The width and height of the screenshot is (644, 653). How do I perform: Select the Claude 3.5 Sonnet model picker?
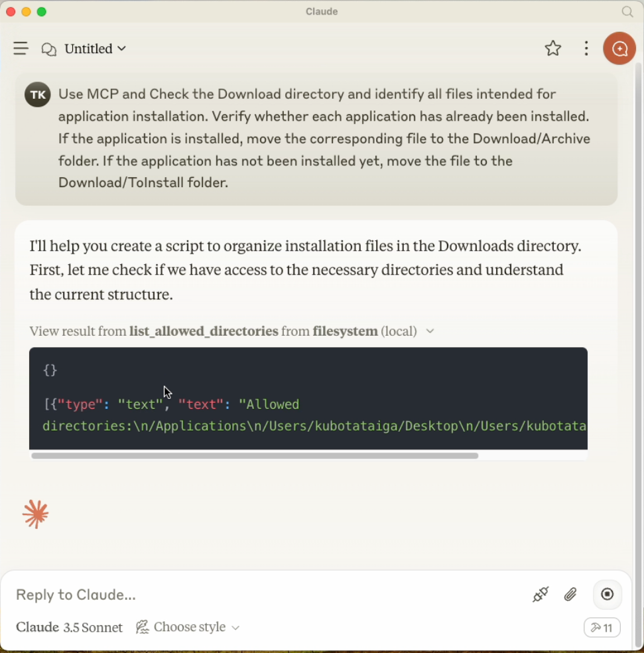[69, 627]
